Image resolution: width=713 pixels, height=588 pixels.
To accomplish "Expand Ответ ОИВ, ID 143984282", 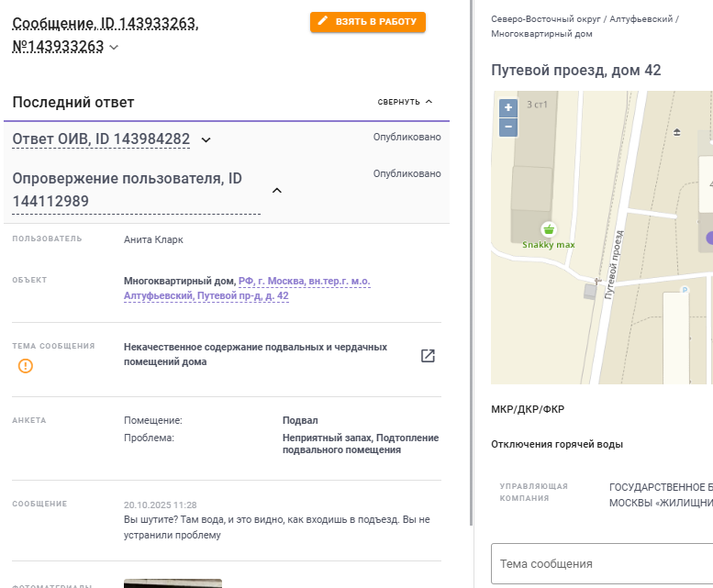I will click(x=206, y=139).
